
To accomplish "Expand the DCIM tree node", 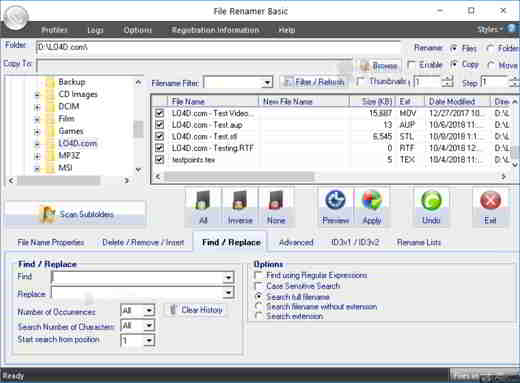I will (x=37, y=107).
